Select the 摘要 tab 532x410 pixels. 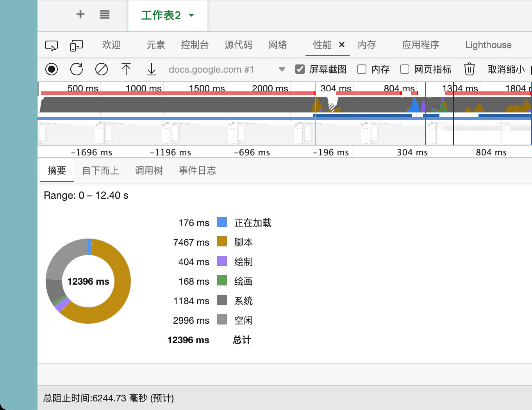tap(57, 171)
